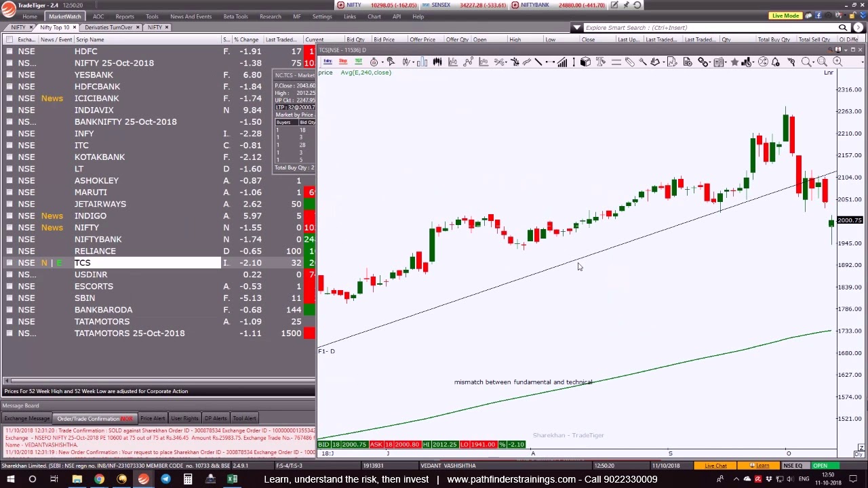Viewport: 868px width, 488px height.
Task: Select the BANKNIFTY 25-Oct-2018 row
Action: 158,122
